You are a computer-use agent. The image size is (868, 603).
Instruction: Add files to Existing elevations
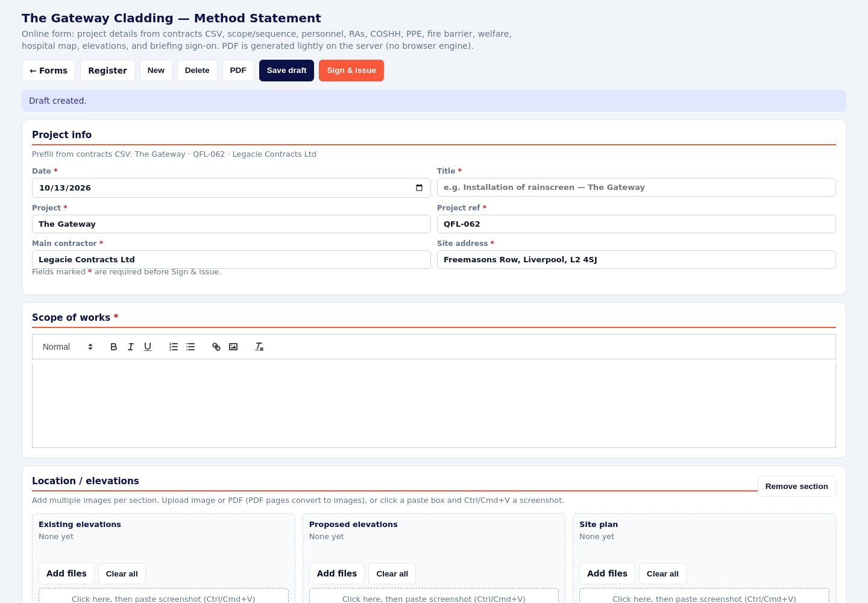click(x=66, y=573)
